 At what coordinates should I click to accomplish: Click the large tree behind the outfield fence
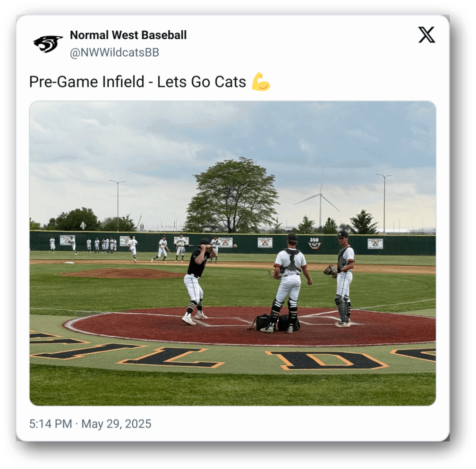click(x=232, y=195)
